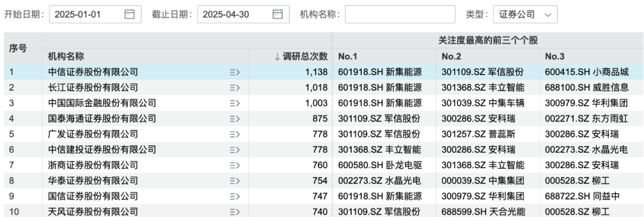Click survey count 754
Viewport: 644px width, 217px height.
coord(320,181)
